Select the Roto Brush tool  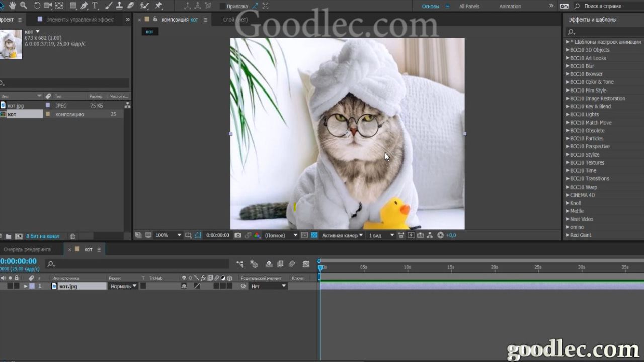point(144,6)
